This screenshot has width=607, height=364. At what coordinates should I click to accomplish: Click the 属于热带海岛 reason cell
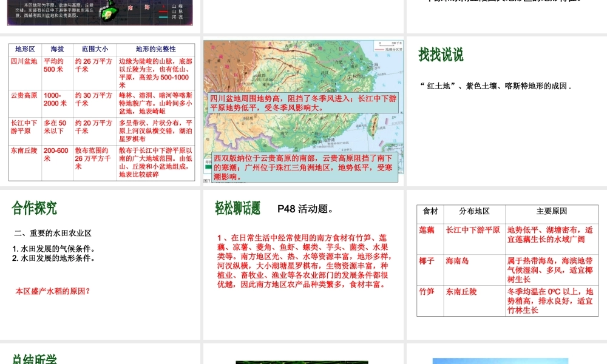click(552, 269)
